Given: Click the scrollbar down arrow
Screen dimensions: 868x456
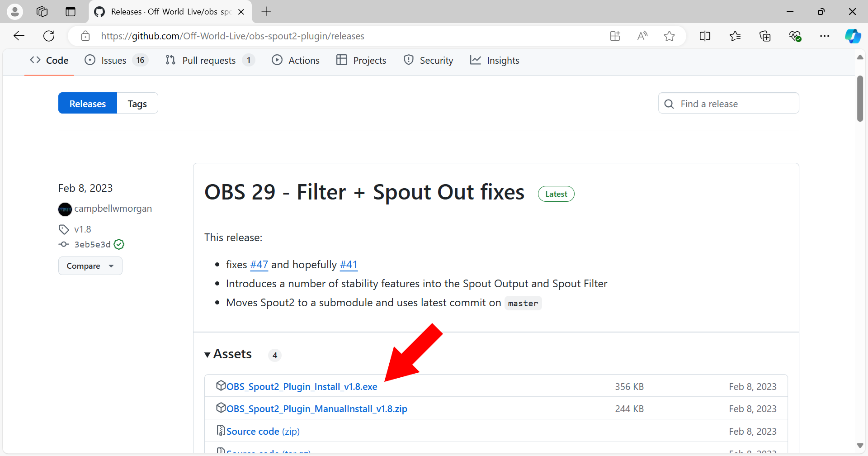Looking at the screenshot, I should pos(860,446).
